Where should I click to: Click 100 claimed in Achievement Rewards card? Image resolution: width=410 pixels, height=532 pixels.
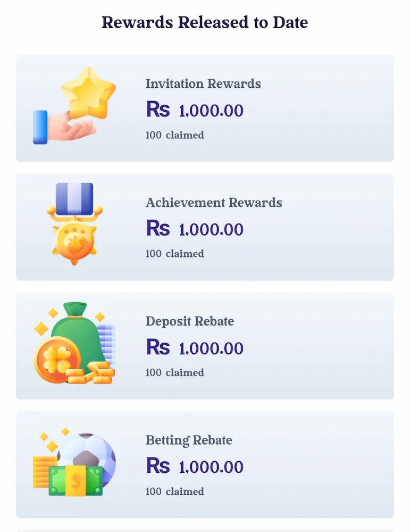[174, 254]
